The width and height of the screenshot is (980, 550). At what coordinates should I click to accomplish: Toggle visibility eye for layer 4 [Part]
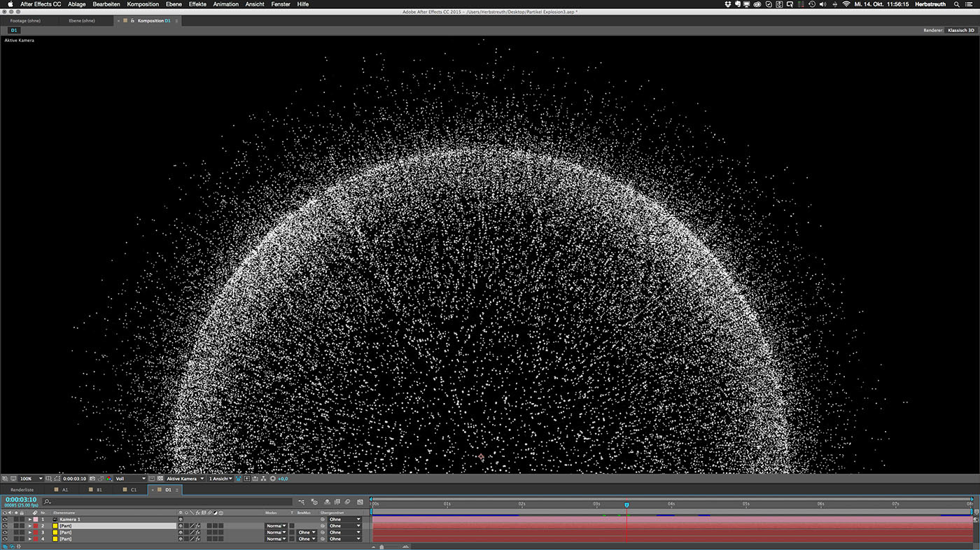pyautogui.click(x=5, y=539)
